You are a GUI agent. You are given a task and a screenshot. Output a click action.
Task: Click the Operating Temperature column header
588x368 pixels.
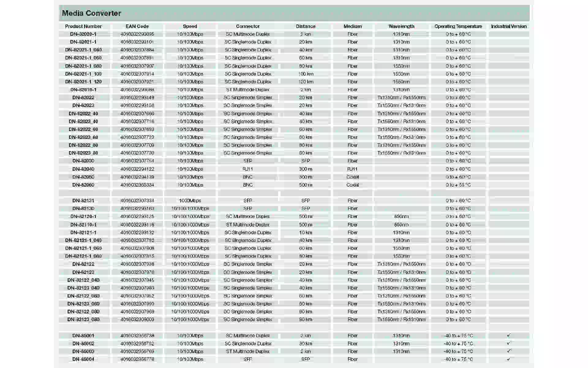(x=458, y=26)
